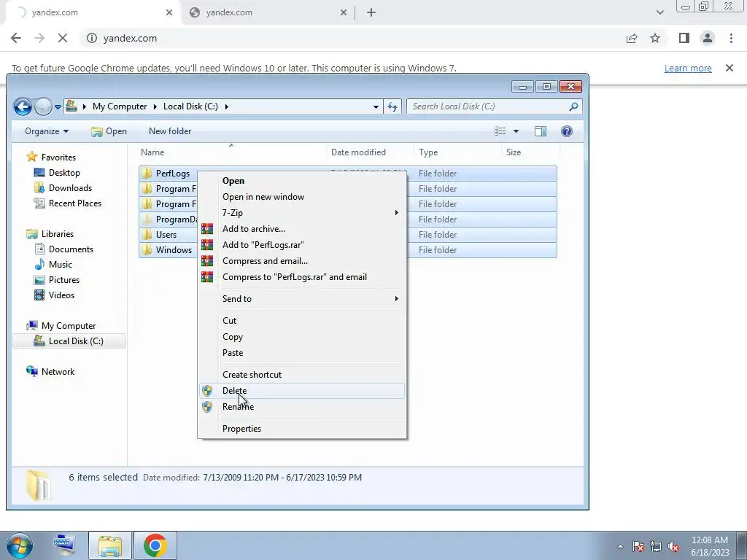Choose Add to archive... option

pos(302,228)
